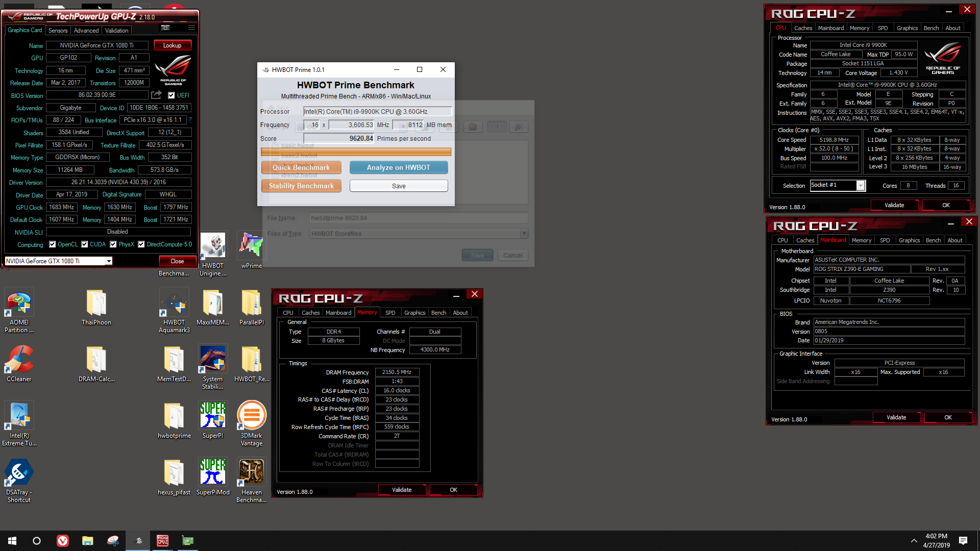The image size is (980, 551).
Task: Open Windows Start menu
Action: point(12,541)
